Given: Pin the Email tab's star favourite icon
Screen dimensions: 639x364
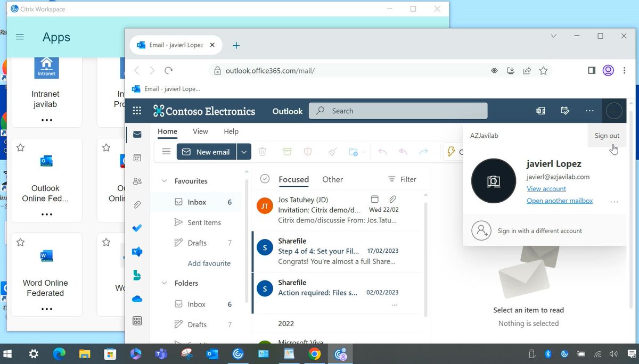Looking at the screenshot, I should click(543, 70).
